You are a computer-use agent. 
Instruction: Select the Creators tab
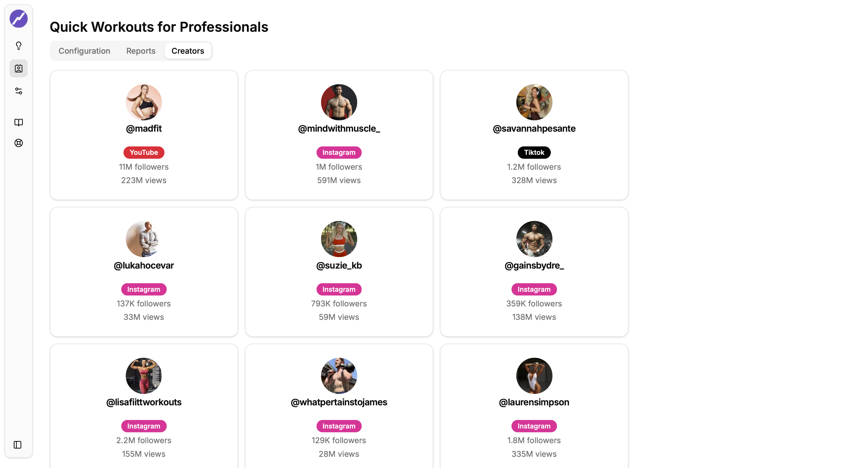pos(188,51)
